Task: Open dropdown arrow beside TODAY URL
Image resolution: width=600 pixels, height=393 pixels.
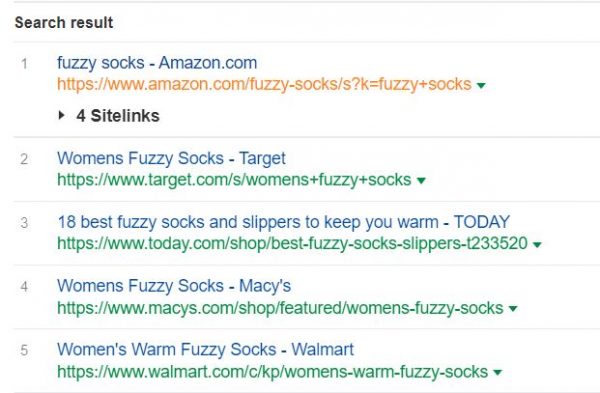Action: [x=537, y=245]
